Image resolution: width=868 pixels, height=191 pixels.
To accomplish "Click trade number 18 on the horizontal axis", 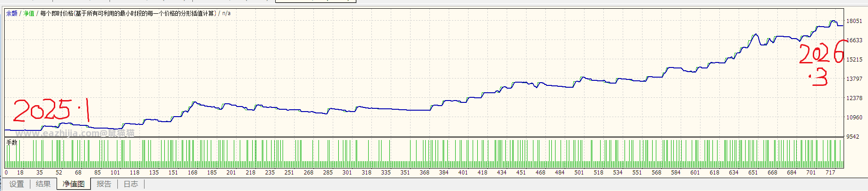I will point(20,173).
